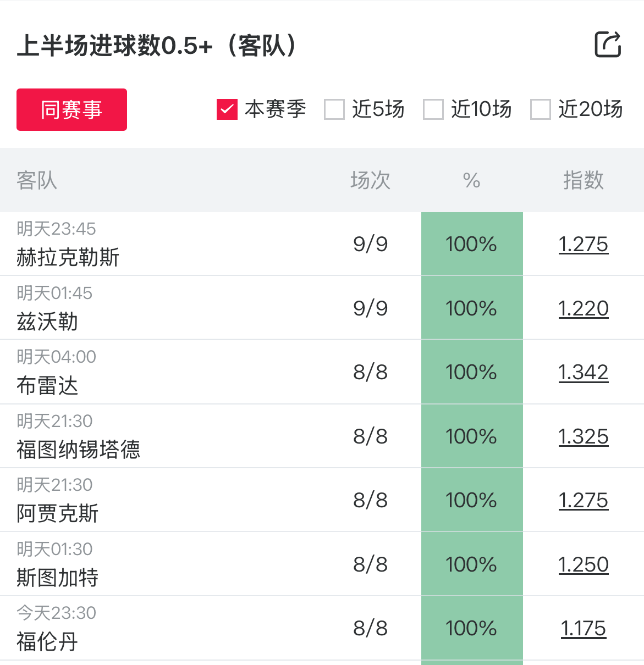The height and width of the screenshot is (665, 644).
Task: Select odds 1.342 for 布雷达
Action: (583, 372)
